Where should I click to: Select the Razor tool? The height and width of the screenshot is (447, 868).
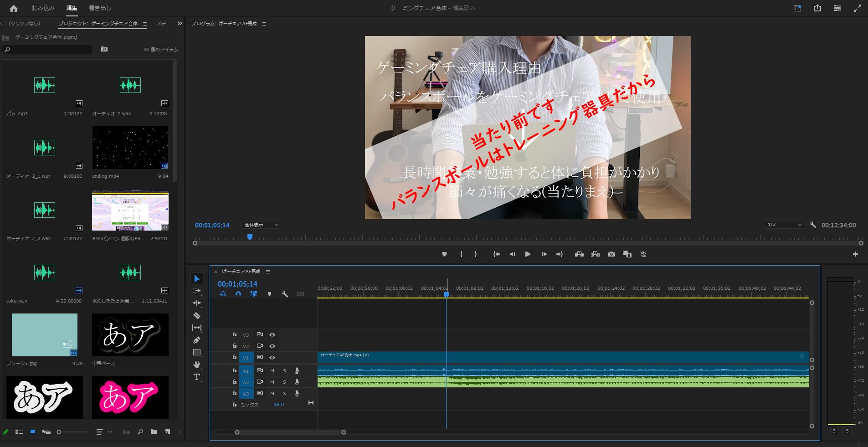coord(197,315)
